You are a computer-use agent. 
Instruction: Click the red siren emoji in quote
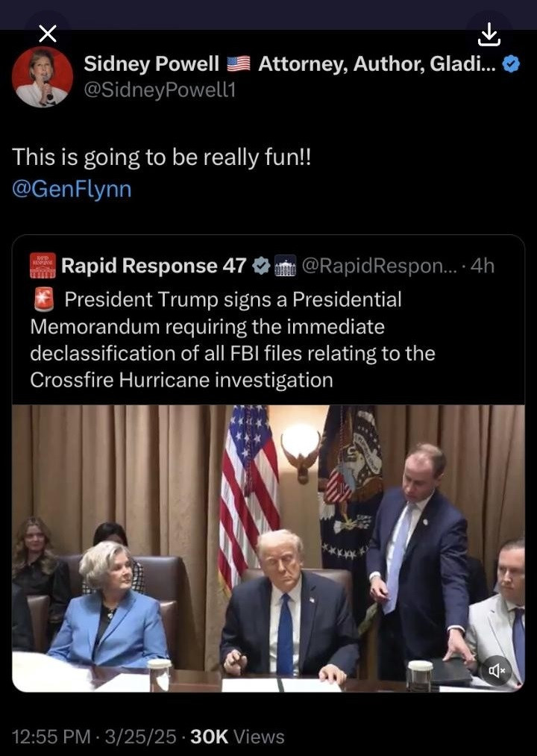pos(44,299)
